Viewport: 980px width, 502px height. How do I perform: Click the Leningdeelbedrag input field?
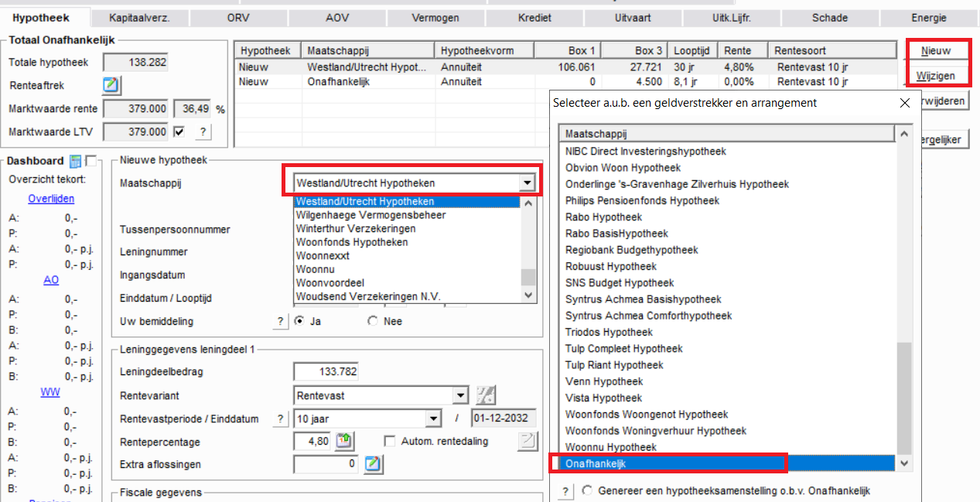[326, 372]
